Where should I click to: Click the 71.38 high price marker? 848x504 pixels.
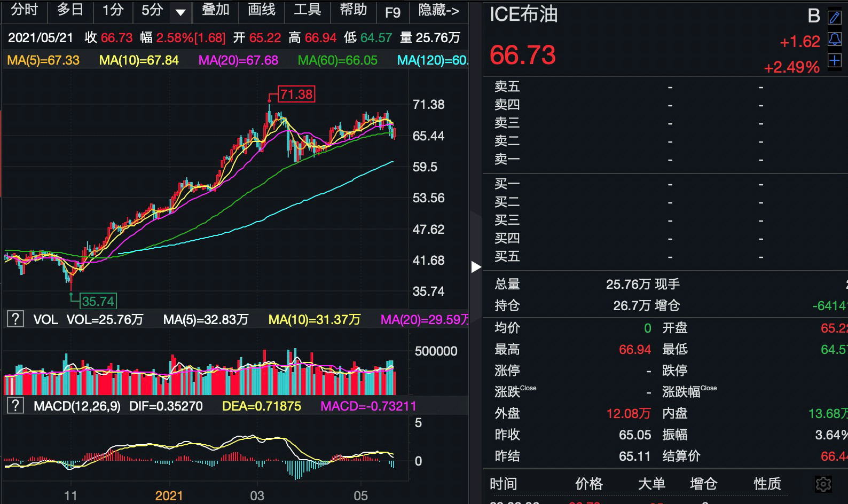(296, 94)
